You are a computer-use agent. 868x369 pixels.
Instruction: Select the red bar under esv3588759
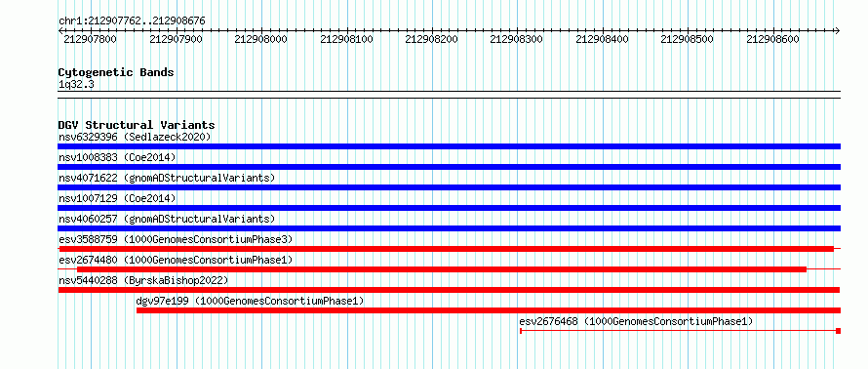(446, 249)
